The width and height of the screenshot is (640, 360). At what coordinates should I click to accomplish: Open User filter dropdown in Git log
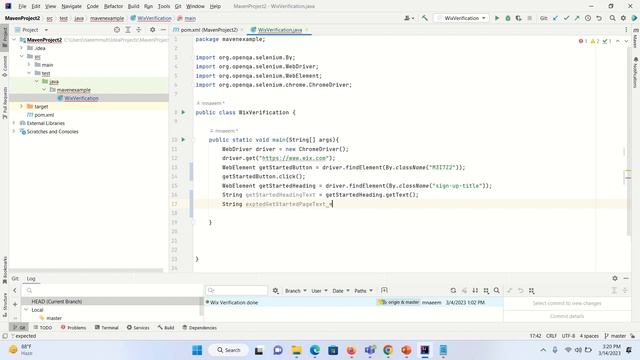point(319,291)
